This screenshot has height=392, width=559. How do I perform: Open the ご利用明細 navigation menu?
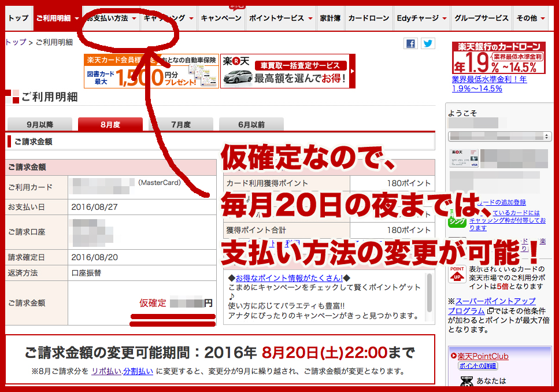point(57,18)
